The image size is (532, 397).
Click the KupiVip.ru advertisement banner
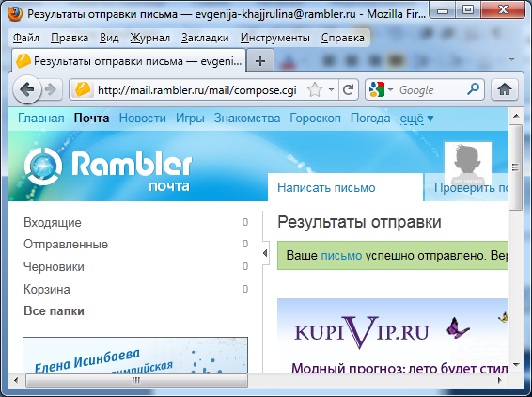392,336
